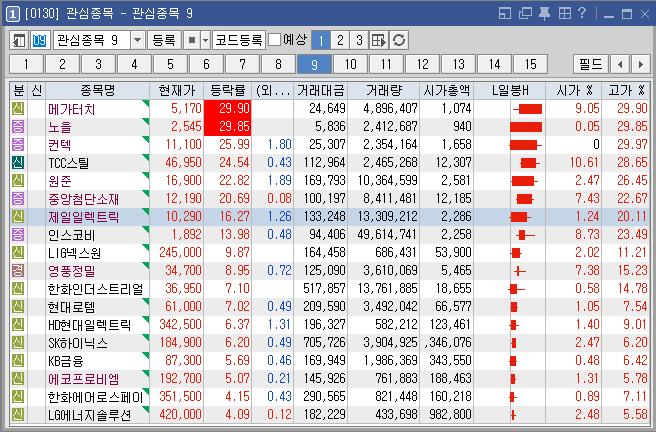This screenshot has height=432, width=656.
Task: Open the 관심종목 9 group dropdown arrow
Action: point(137,41)
